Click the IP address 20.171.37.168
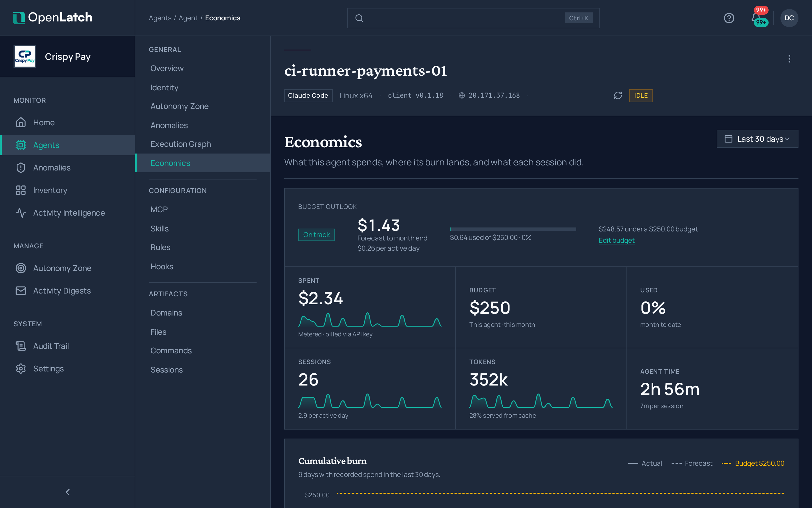Image resolution: width=812 pixels, height=508 pixels. 494,95
